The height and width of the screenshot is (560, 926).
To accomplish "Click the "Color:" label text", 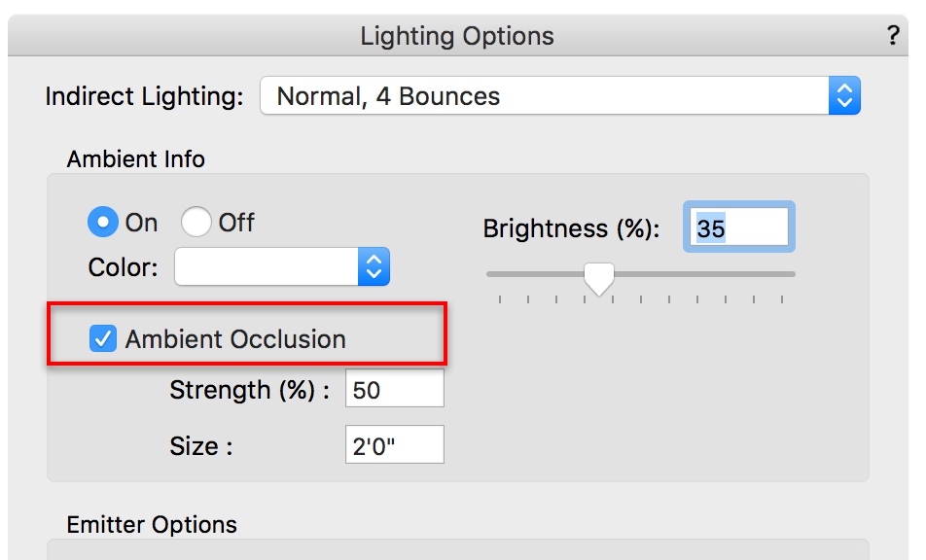I will [x=123, y=266].
